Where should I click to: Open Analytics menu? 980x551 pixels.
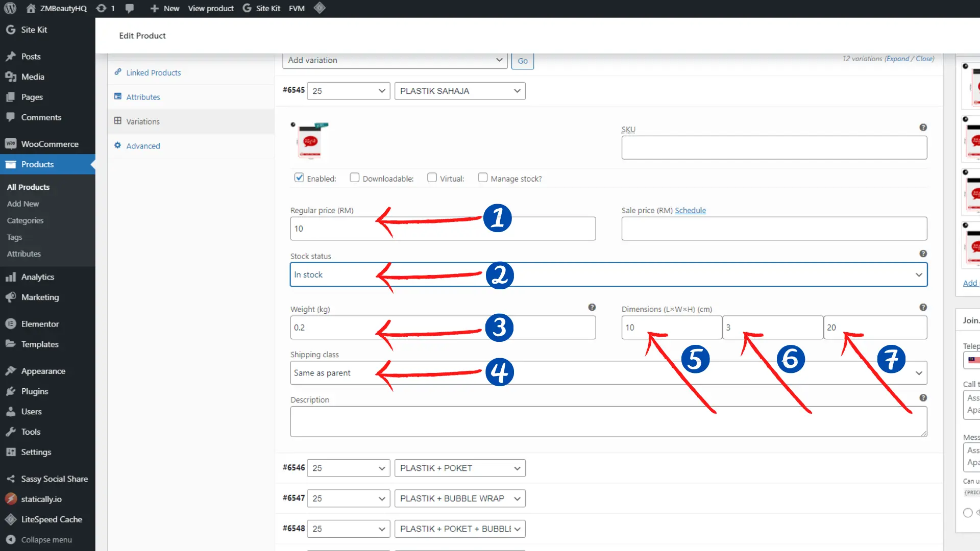(x=47, y=277)
